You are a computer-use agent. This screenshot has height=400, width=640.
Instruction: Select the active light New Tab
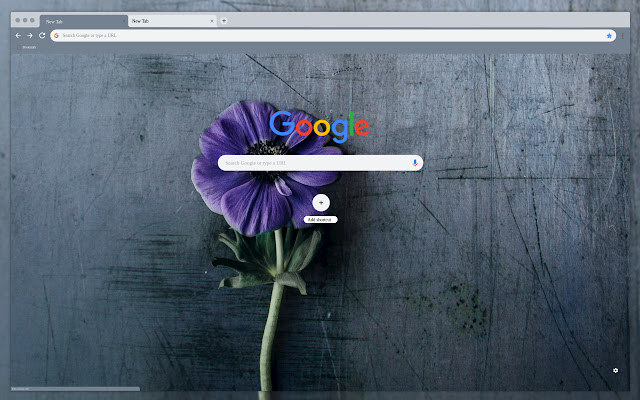[x=171, y=21]
